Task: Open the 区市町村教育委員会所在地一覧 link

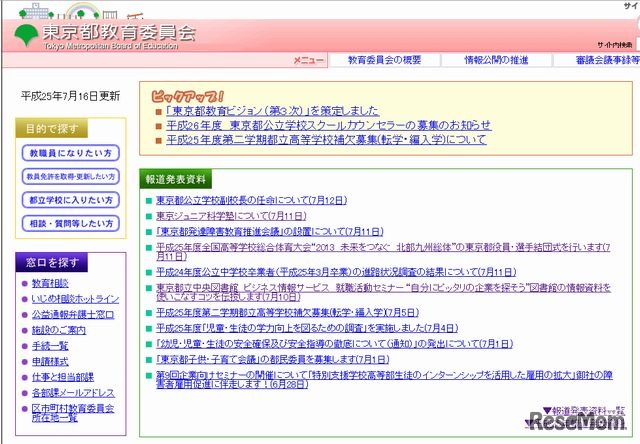Action: tap(73, 413)
